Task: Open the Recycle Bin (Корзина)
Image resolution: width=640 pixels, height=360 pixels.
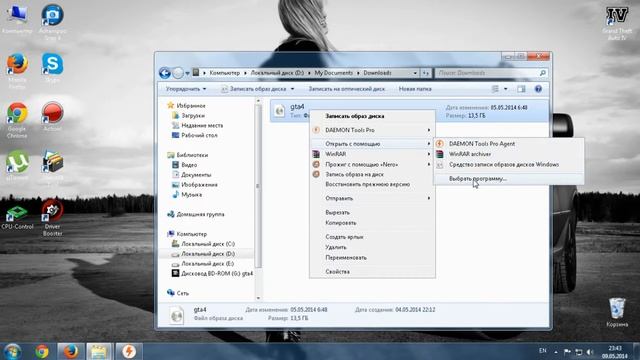Action: (617, 312)
